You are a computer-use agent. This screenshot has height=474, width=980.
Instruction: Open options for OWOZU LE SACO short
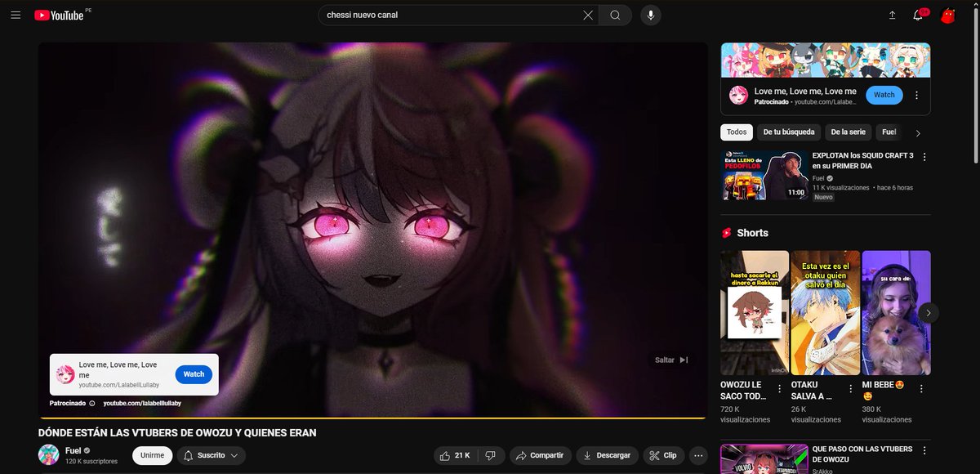tap(780, 388)
